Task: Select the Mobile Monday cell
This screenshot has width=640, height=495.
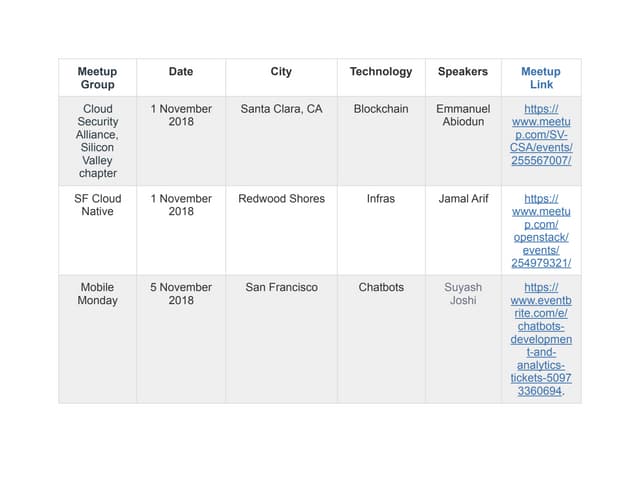Action: click(97, 294)
